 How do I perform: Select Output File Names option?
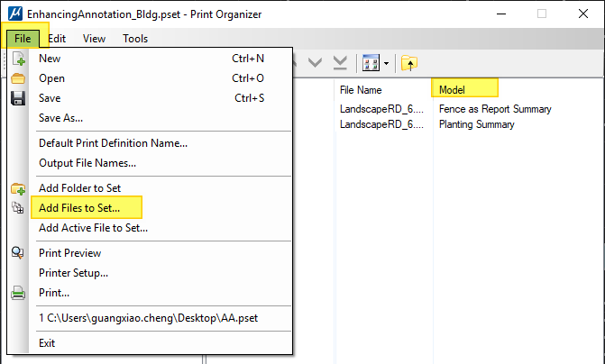pos(87,163)
